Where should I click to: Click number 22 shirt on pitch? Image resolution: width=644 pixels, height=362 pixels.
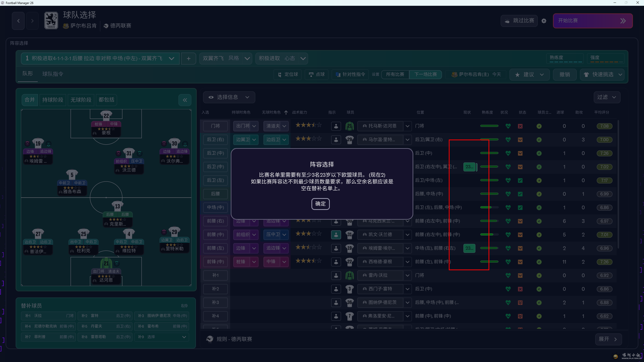pos(106,116)
